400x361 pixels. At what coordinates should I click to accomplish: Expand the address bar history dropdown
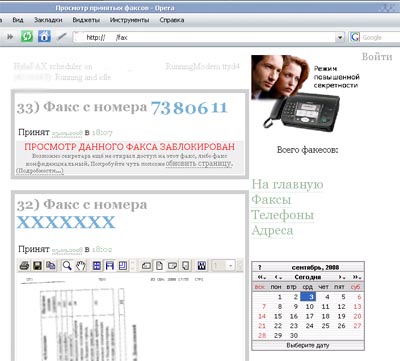click(x=340, y=37)
